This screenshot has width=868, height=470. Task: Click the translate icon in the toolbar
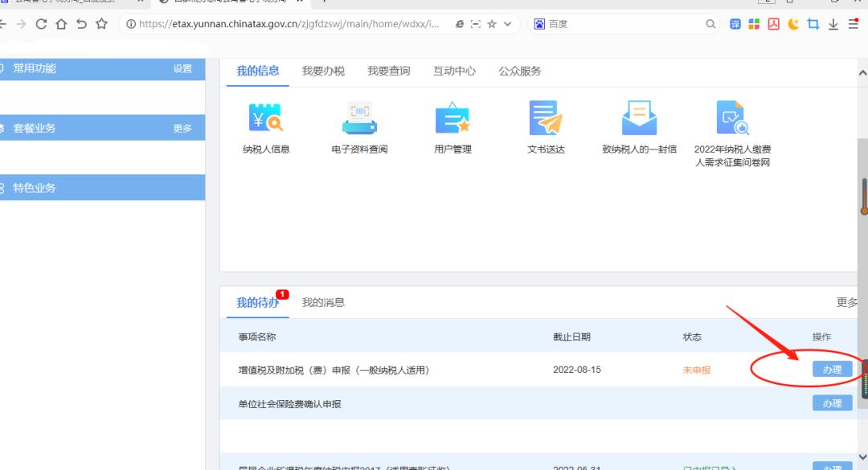pos(735,24)
